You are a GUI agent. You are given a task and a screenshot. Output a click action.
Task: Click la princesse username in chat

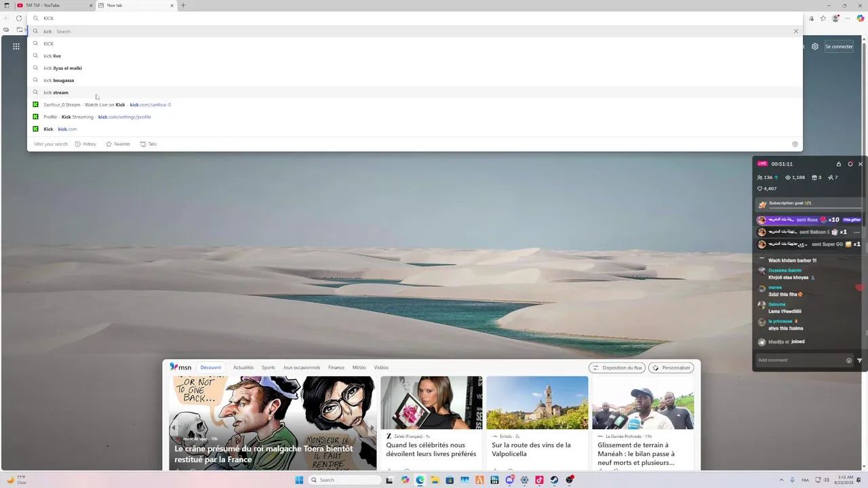[x=780, y=321]
